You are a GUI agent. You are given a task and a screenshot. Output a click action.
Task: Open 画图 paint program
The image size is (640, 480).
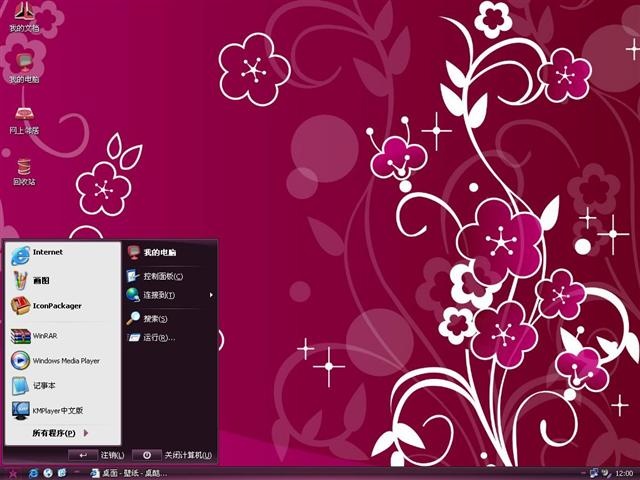click(x=63, y=280)
